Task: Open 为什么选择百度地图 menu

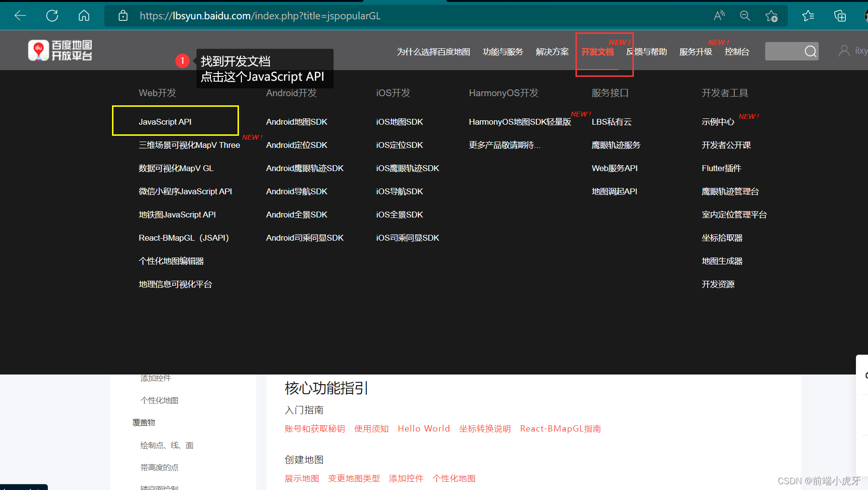Action: pos(434,52)
